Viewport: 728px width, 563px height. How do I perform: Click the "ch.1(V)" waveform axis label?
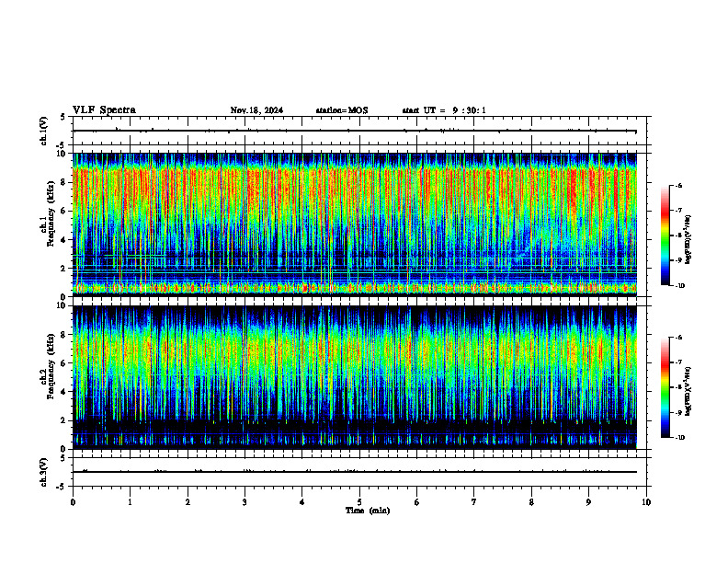pos(43,131)
